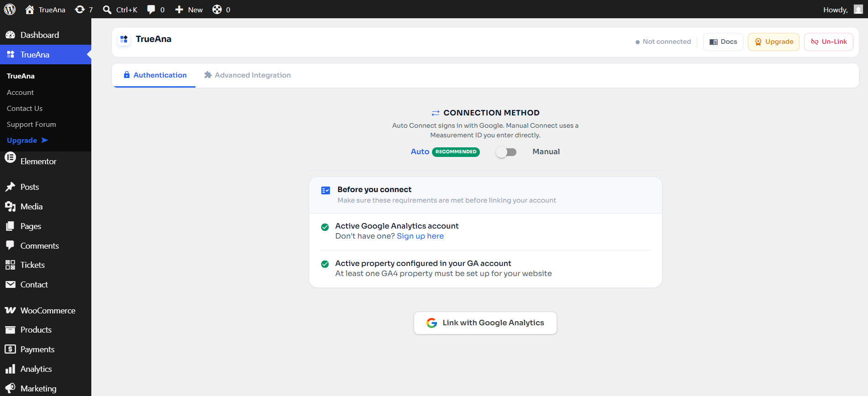Viewport: 868px width, 396px height.
Task: Open Elementor in the sidebar
Action: tap(46, 162)
